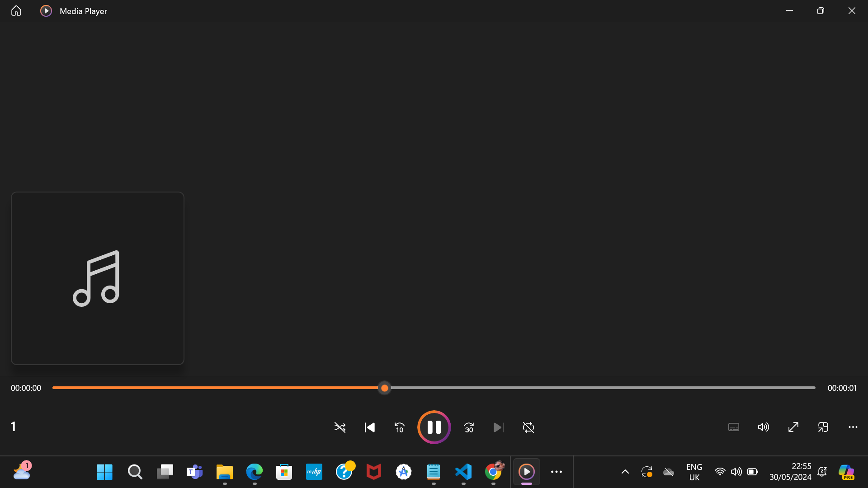Open the clock and date panel

(x=790, y=472)
